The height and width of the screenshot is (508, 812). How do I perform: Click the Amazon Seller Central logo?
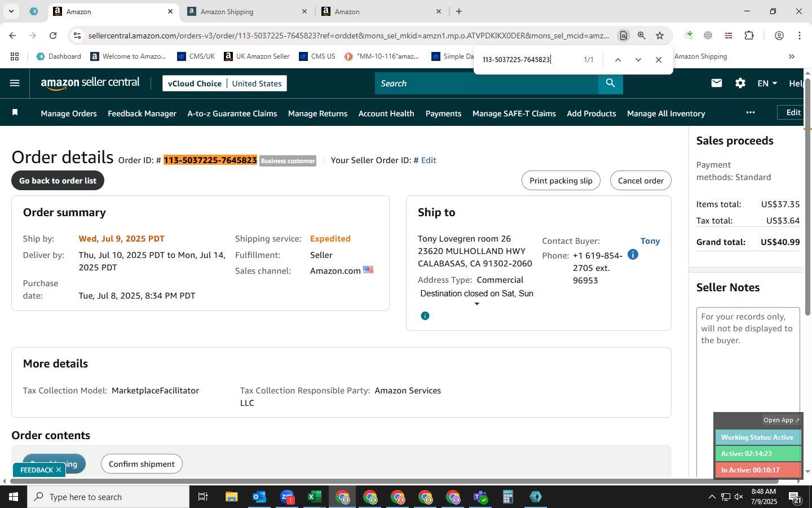90,83
